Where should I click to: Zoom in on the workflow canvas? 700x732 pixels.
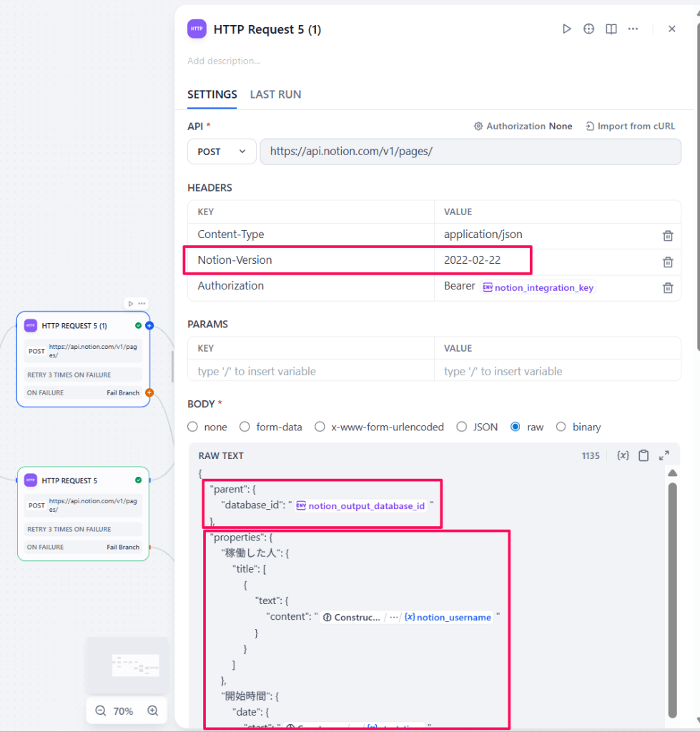(x=152, y=711)
